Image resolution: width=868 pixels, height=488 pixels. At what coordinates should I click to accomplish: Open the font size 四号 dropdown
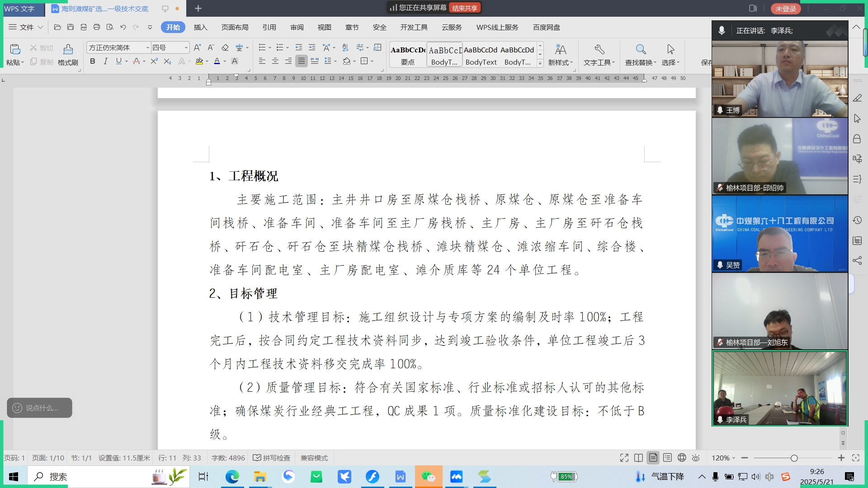[x=186, y=47]
